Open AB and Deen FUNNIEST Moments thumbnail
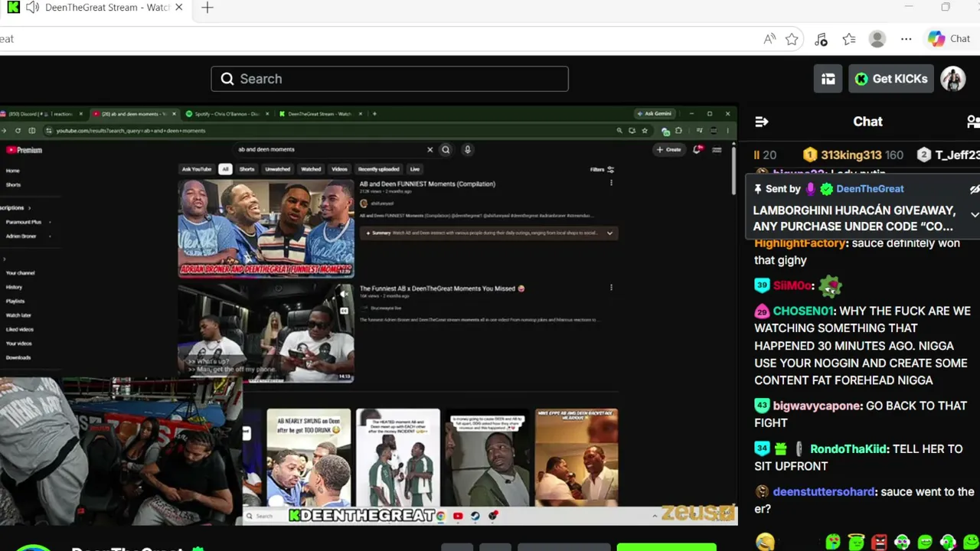Screen dimensions: 980x551 click(266, 228)
